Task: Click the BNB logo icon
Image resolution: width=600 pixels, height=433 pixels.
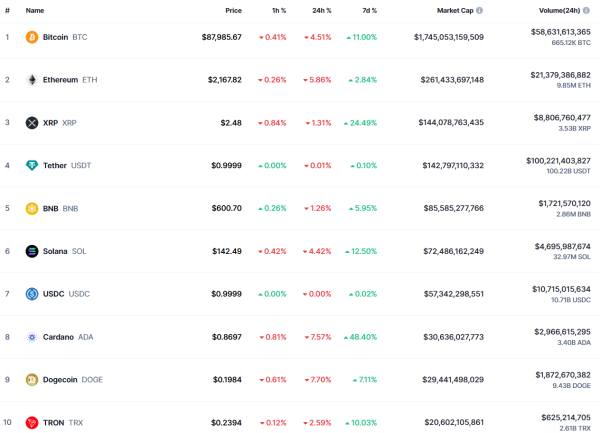Action: (32, 208)
